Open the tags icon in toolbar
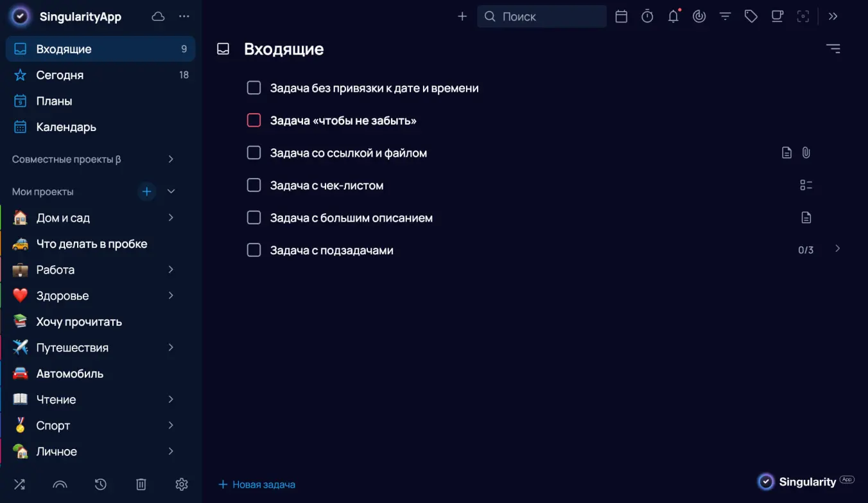 pyautogui.click(x=751, y=17)
